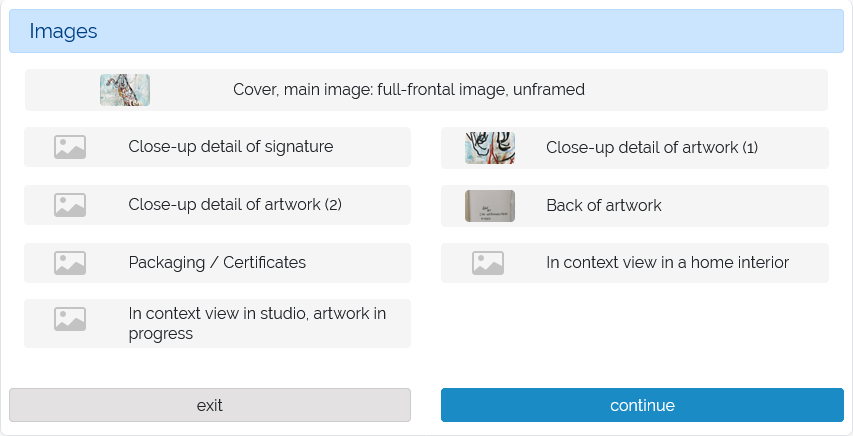Viewport: 853px width, 436px height.
Task: Click the continue button
Action: pyautogui.click(x=642, y=405)
